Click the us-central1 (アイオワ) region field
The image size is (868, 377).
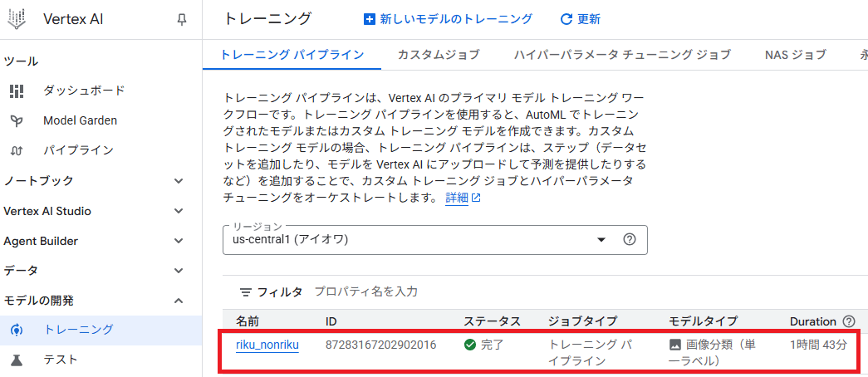click(x=435, y=240)
